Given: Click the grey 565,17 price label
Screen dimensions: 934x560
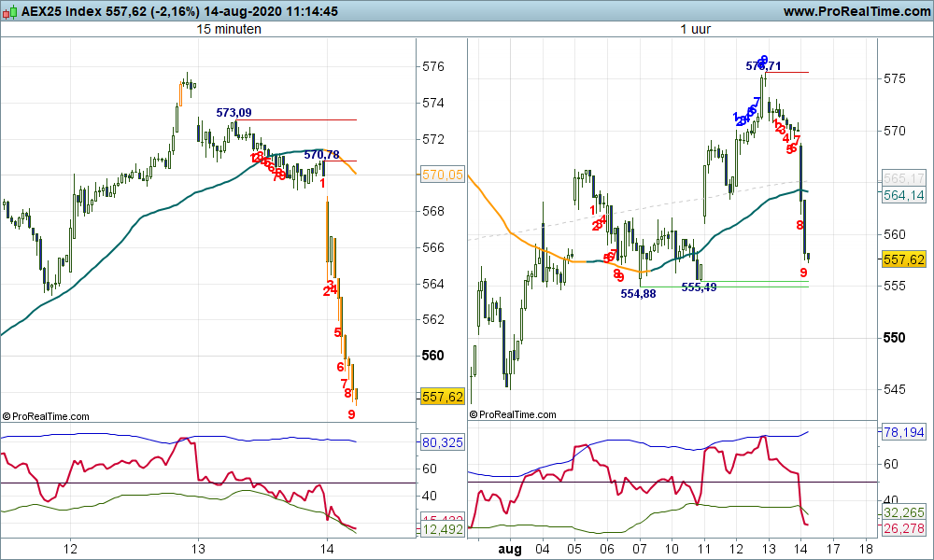Looking at the screenshot, I should (903, 178).
